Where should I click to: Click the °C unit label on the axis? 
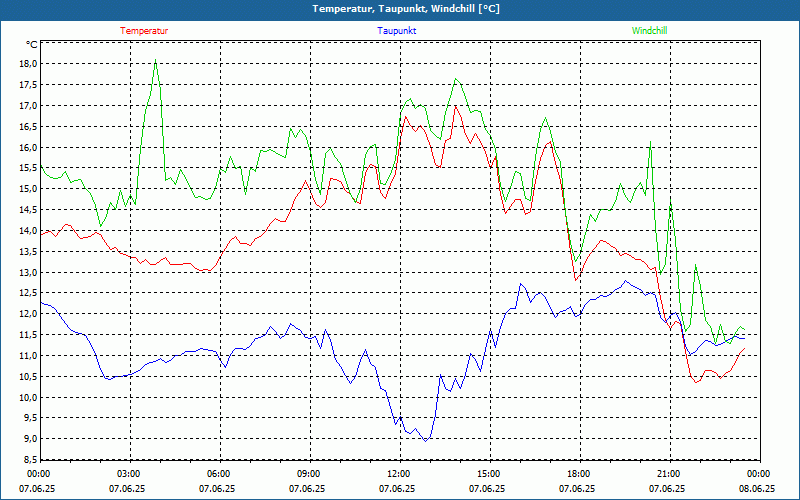point(32,45)
